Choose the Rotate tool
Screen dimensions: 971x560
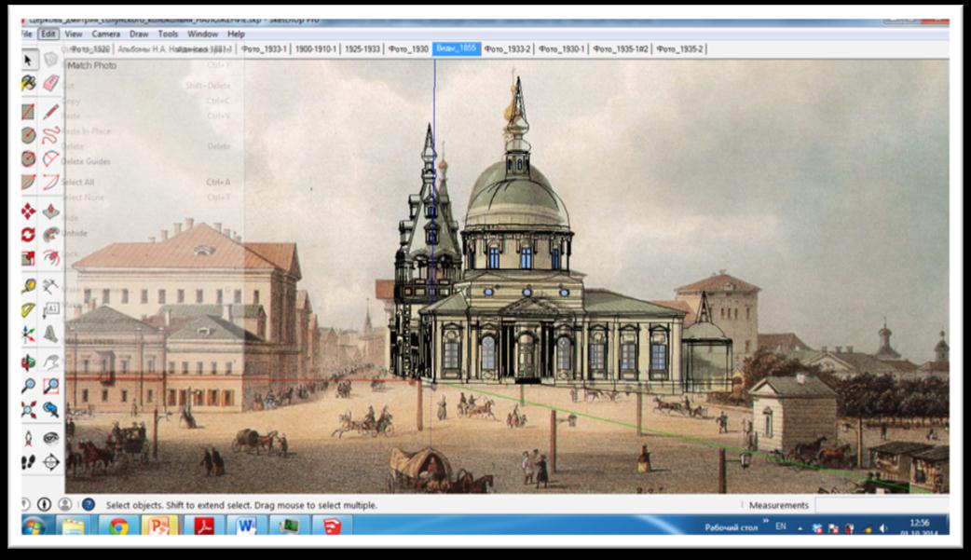click(x=29, y=235)
